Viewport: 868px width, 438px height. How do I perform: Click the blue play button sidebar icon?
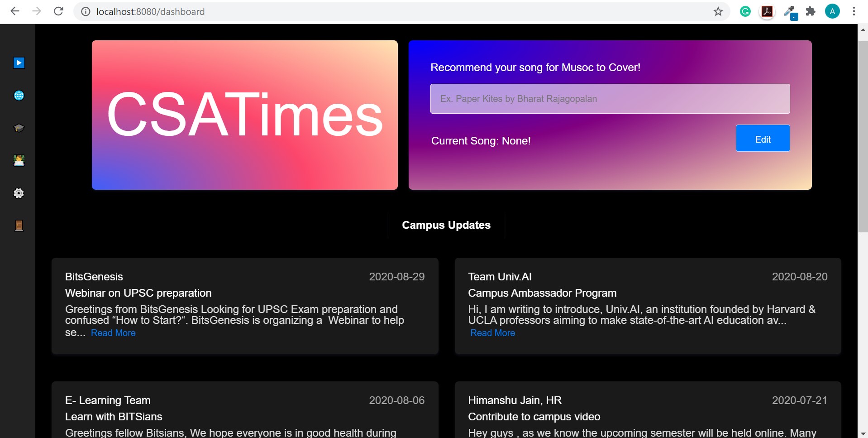pos(19,63)
